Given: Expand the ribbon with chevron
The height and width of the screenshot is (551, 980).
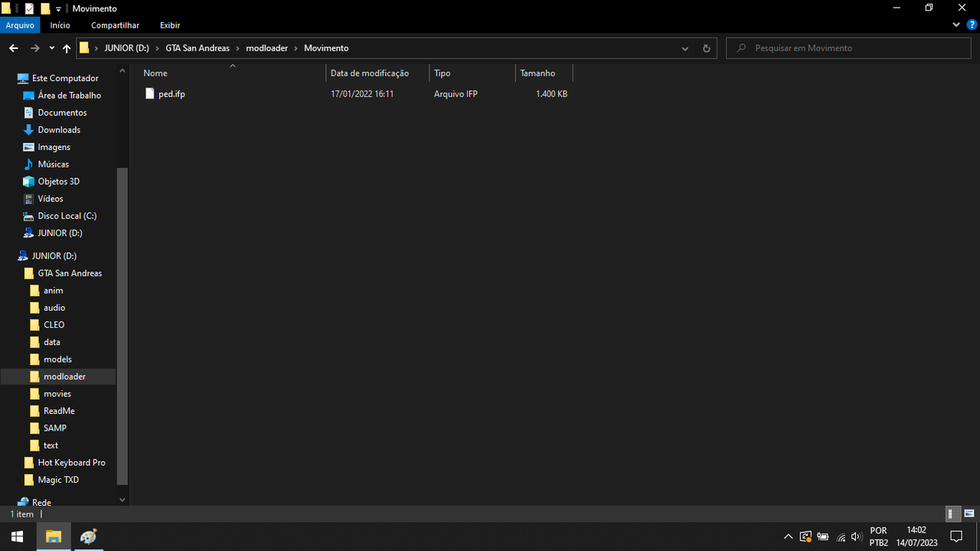Looking at the screenshot, I should [x=956, y=25].
